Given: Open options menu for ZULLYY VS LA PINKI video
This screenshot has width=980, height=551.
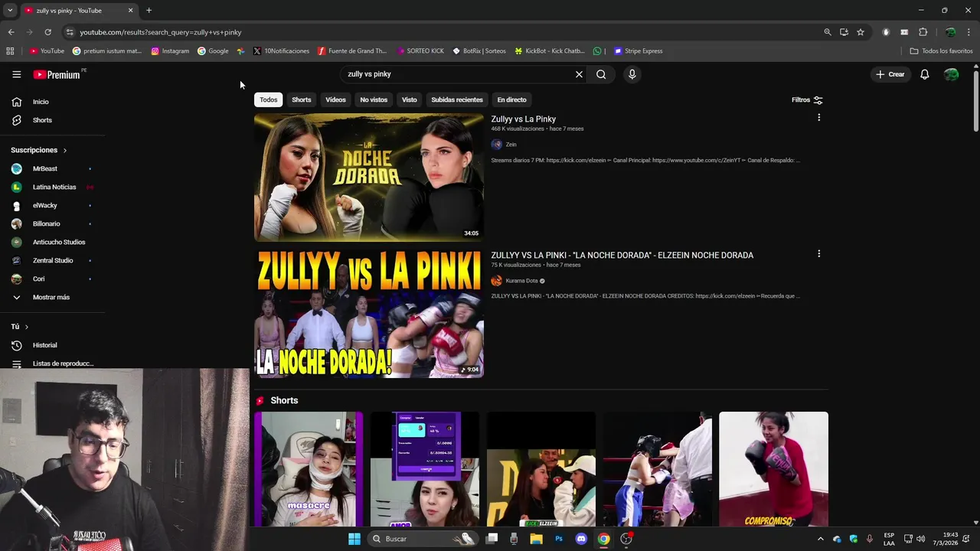Looking at the screenshot, I should coord(818,253).
